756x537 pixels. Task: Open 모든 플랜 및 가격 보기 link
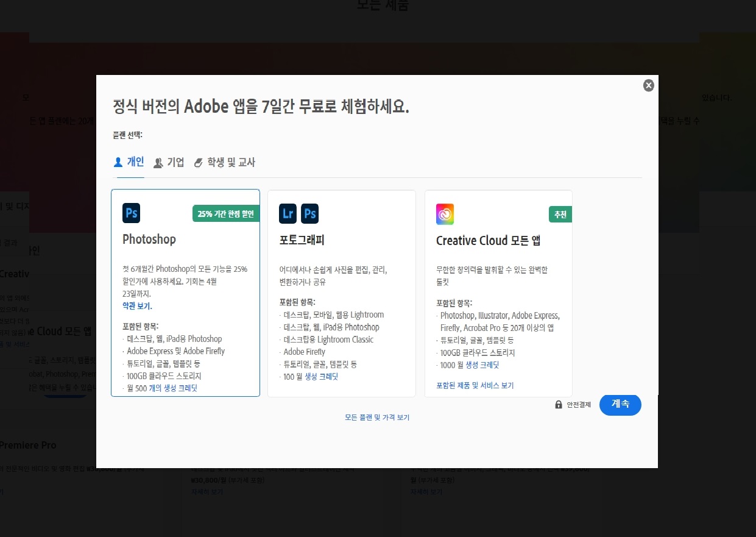377,418
